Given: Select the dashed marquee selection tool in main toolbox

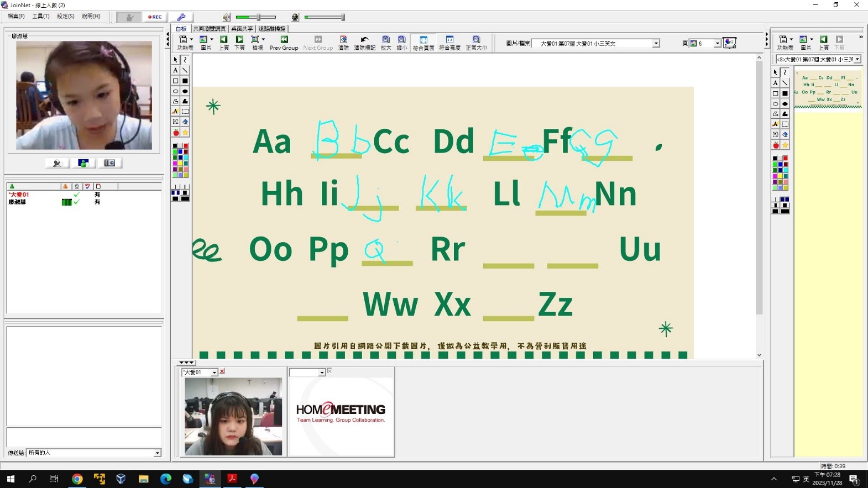Looking at the screenshot, I should [185, 112].
